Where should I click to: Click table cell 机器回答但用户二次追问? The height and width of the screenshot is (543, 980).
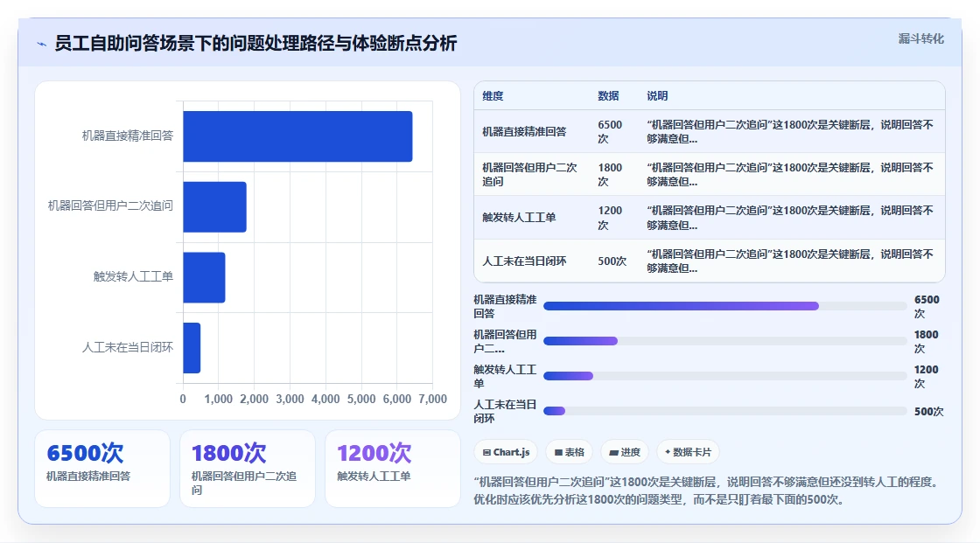(530, 174)
